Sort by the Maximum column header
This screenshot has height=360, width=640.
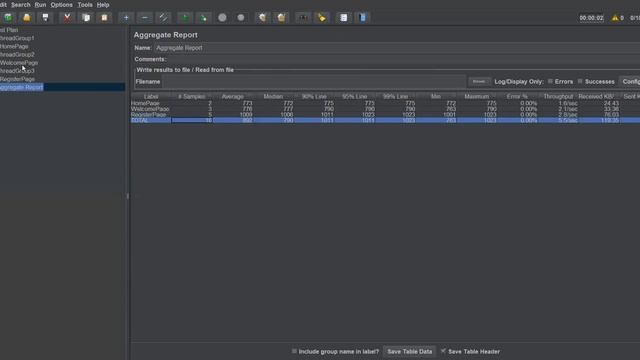(x=477, y=96)
